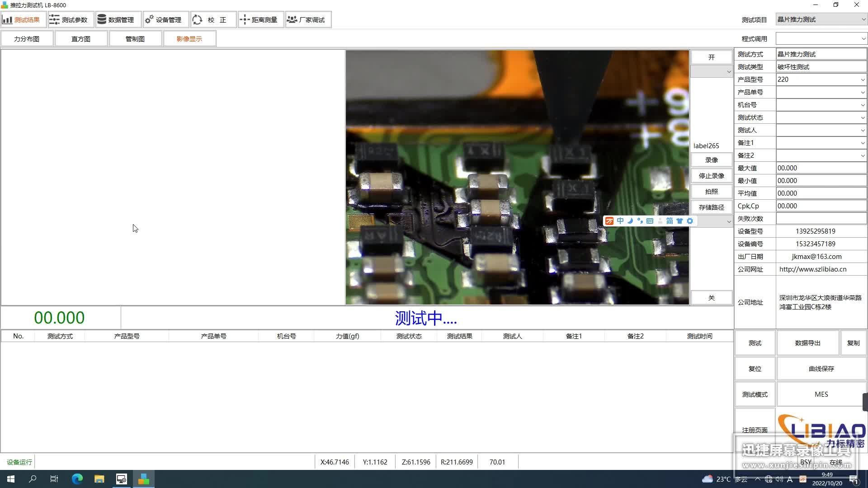Switch to the 直方图 histogram tab

pos(81,39)
